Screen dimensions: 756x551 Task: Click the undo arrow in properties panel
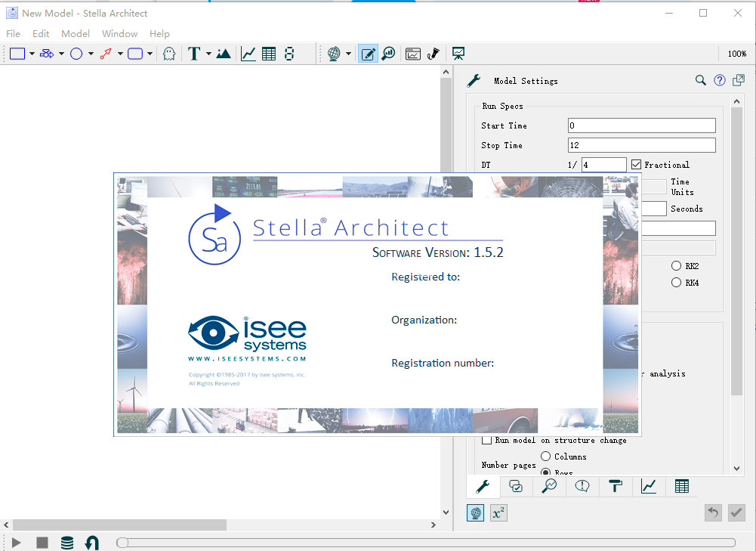pos(713,513)
